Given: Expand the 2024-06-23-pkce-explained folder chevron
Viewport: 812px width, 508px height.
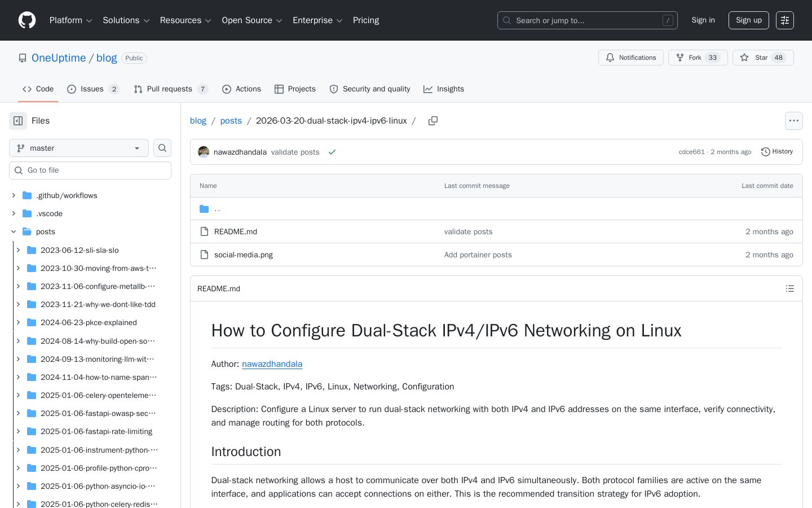Looking at the screenshot, I should [x=18, y=322].
